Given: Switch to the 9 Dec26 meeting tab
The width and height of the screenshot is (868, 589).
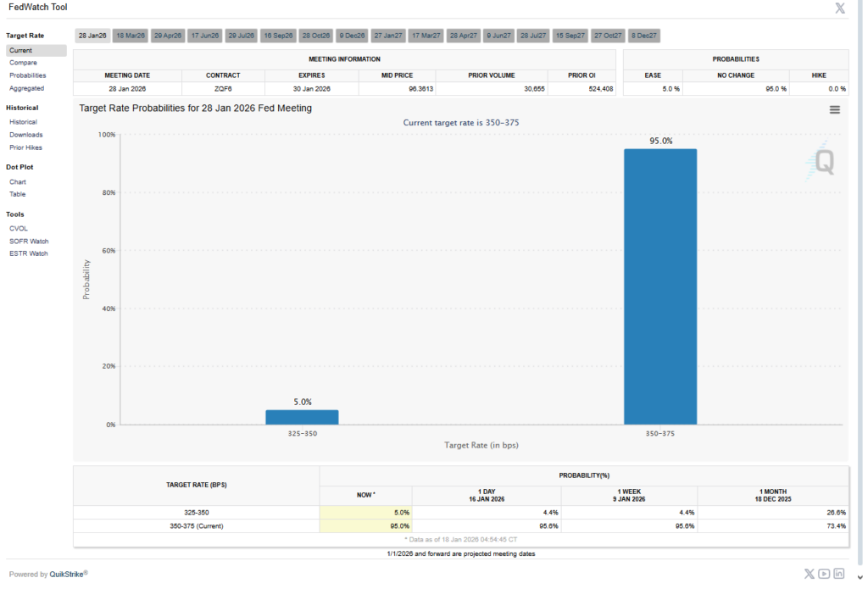Looking at the screenshot, I should click(x=352, y=36).
